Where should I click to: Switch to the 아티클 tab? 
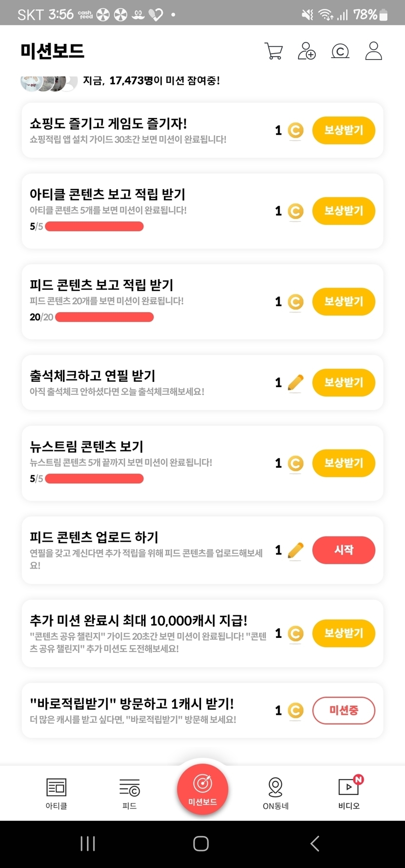[x=56, y=793]
